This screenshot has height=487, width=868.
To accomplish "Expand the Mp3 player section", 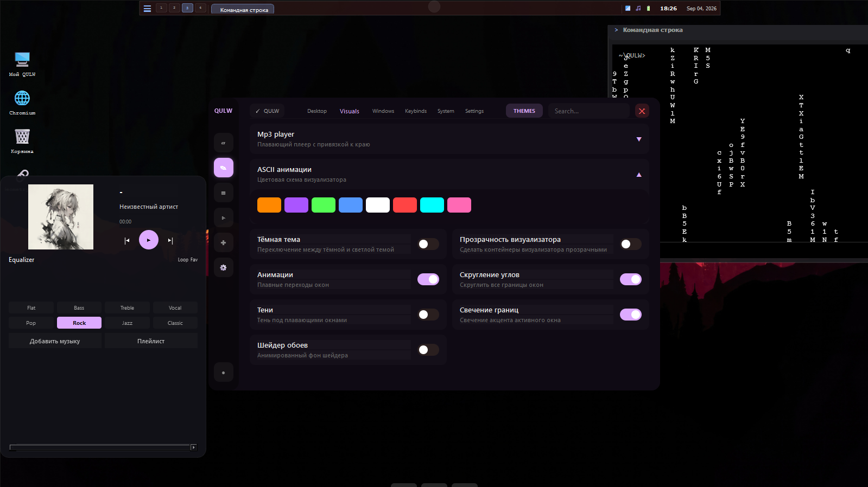I will click(639, 139).
